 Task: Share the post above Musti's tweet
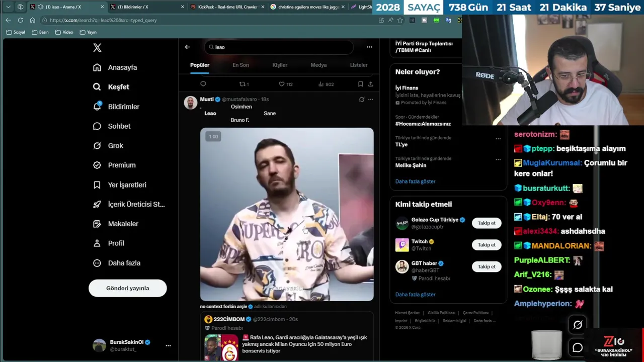pyautogui.click(x=371, y=84)
